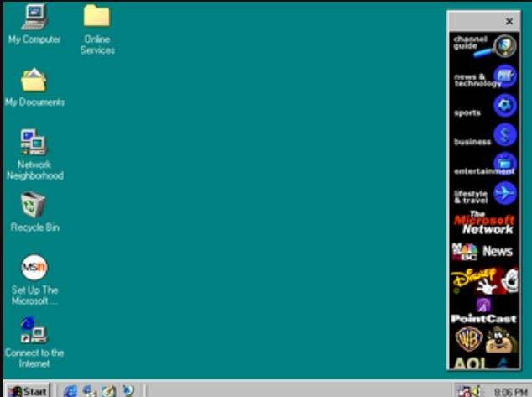Viewport: 532px width, 397px height.
Task: Select the News & Technology channel
Action: (483, 80)
